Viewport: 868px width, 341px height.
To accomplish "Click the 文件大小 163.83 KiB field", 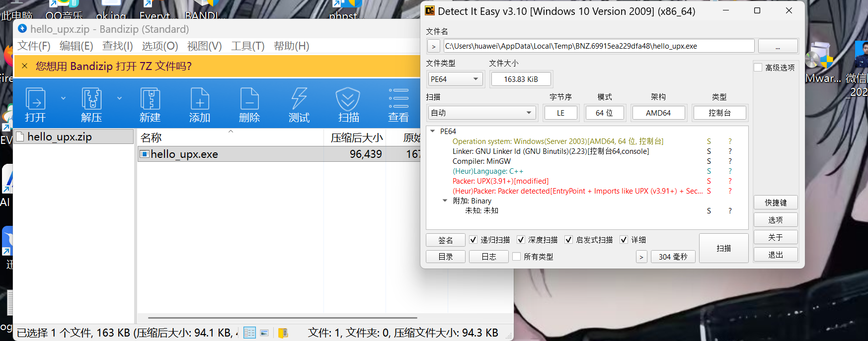I will [x=521, y=79].
